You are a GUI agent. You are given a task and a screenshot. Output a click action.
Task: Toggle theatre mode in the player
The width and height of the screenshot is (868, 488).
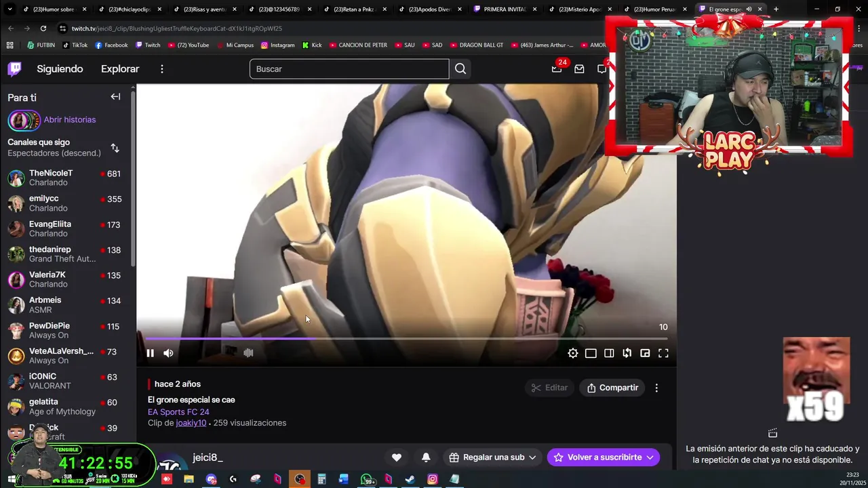[x=591, y=353]
